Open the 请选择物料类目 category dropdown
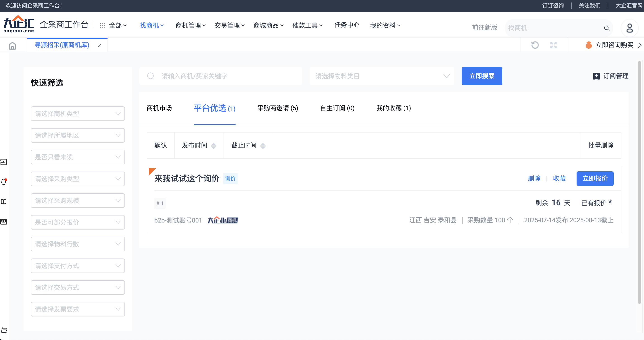644x340 pixels. click(x=382, y=76)
